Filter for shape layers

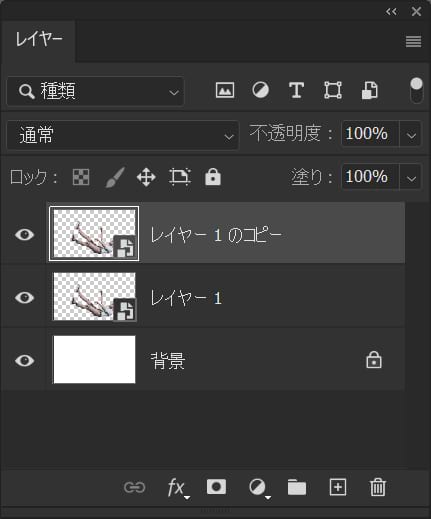tap(333, 90)
